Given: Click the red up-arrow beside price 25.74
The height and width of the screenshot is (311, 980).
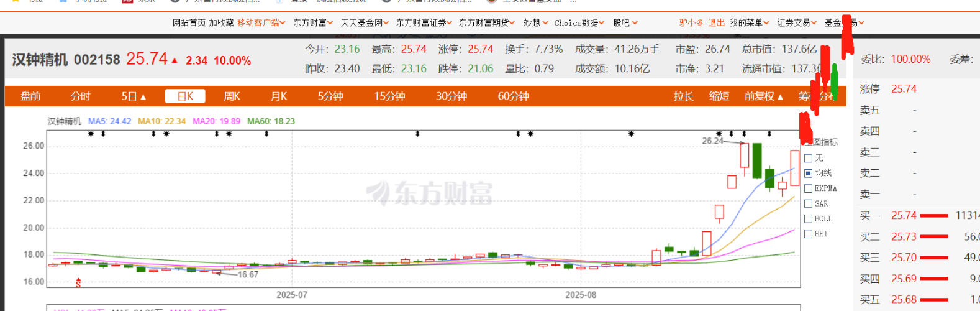Looking at the screenshot, I should pyautogui.click(x=175, y=60).
